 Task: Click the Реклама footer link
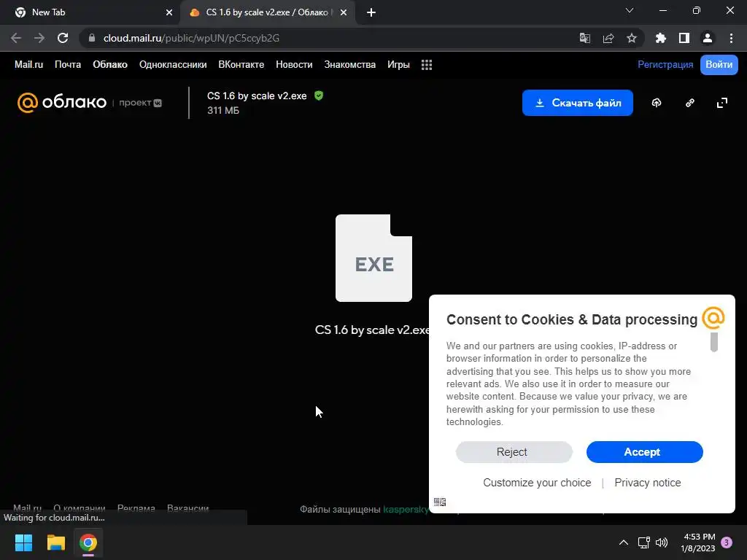(136, 508)
